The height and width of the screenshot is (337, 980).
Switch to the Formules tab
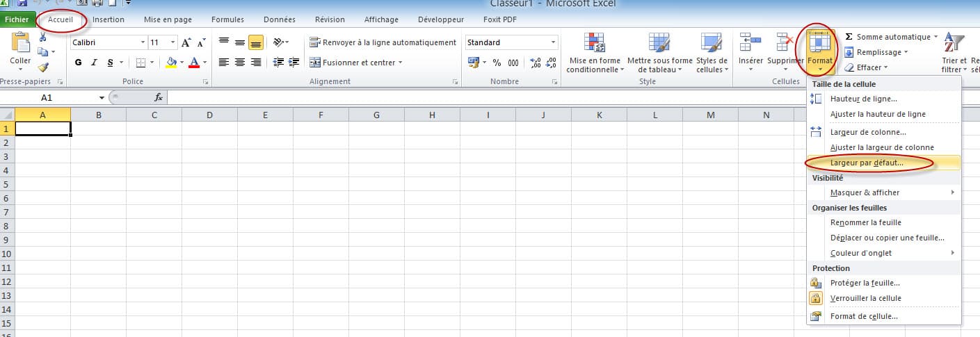click(x=227, y=19)
